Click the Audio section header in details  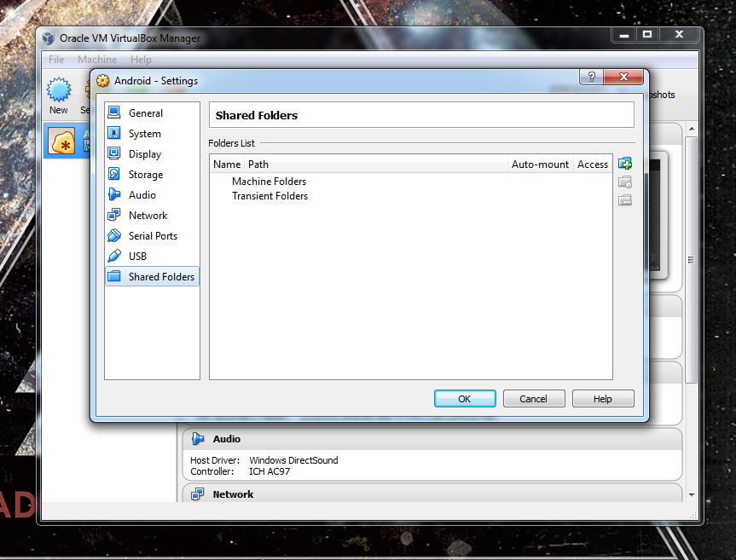(432, 439)
